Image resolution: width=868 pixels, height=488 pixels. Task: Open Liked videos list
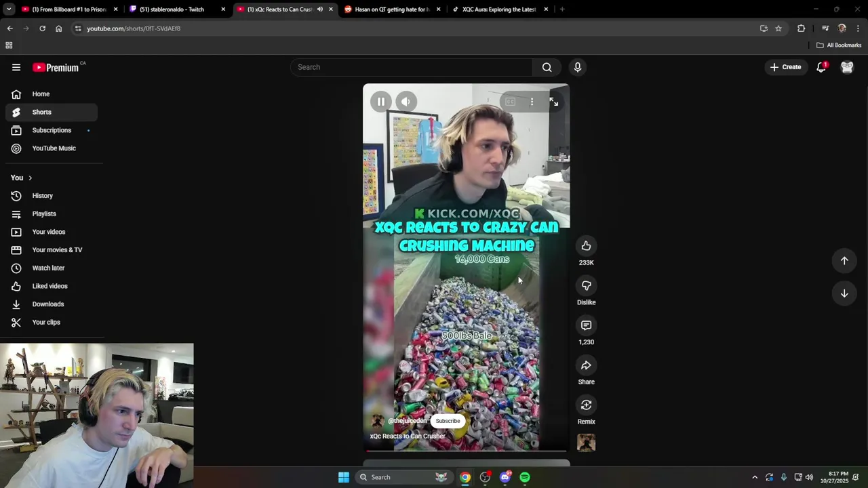point(52,286)
